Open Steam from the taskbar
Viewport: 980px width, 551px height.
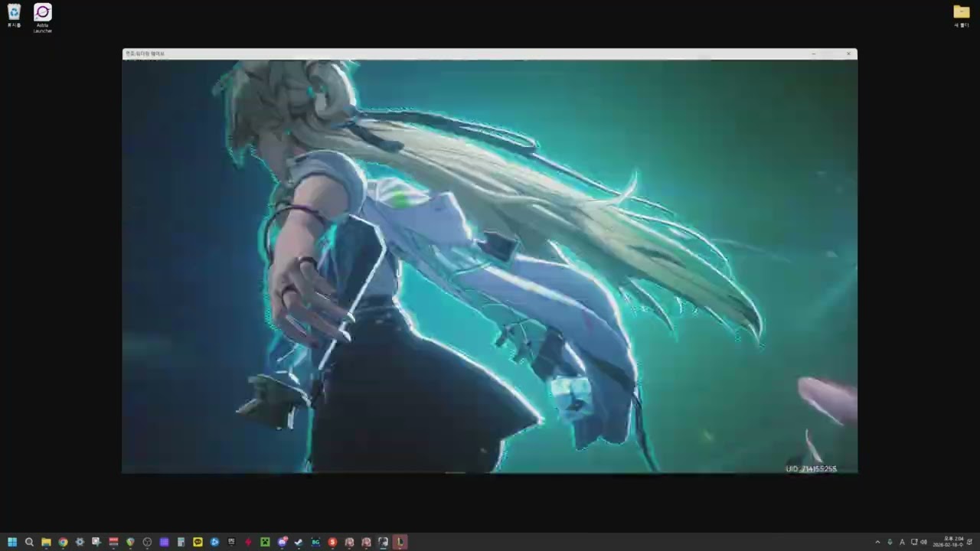(x=299, y=542)
